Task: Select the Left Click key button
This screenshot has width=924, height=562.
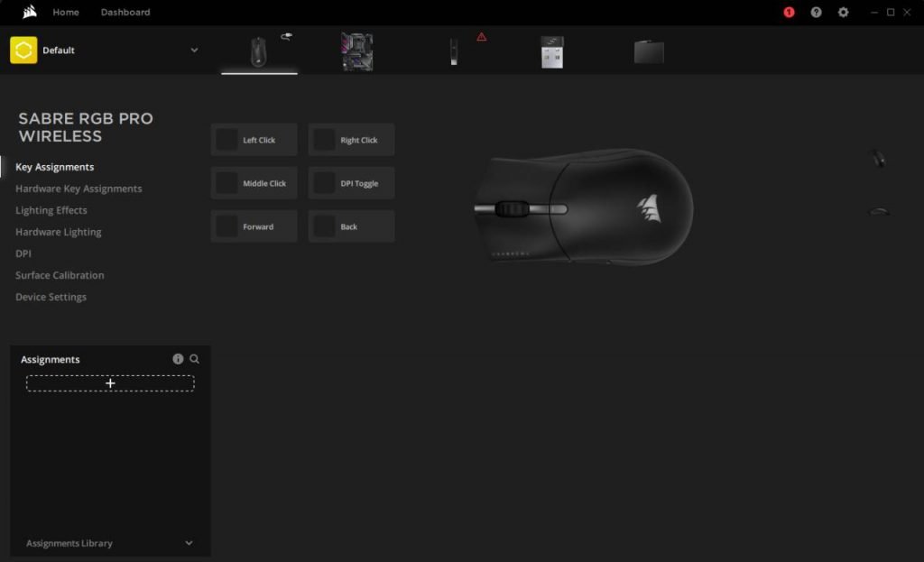Action: coord(254,140)
